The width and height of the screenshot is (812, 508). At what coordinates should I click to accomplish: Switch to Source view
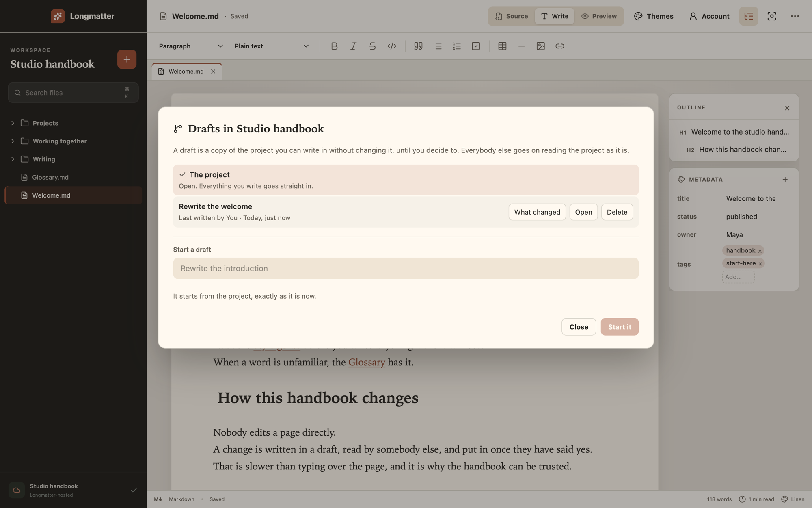pos(512,16)
